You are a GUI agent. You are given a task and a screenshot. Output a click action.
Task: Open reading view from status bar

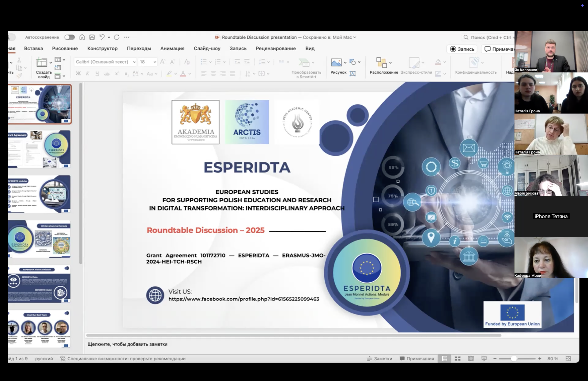tap(471, 358)
